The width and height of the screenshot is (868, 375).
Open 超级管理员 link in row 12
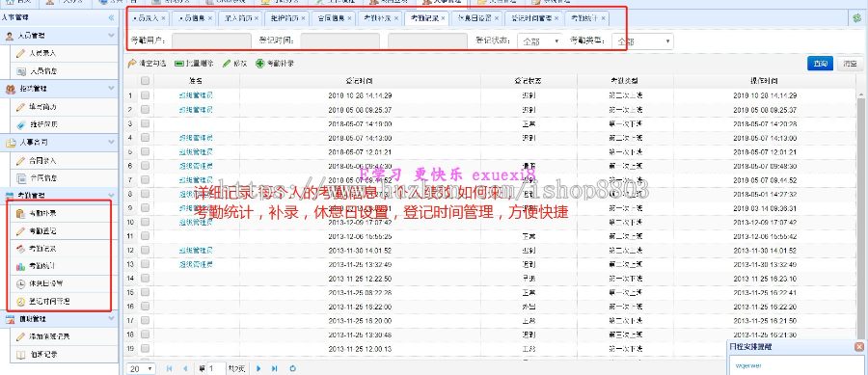196,250
